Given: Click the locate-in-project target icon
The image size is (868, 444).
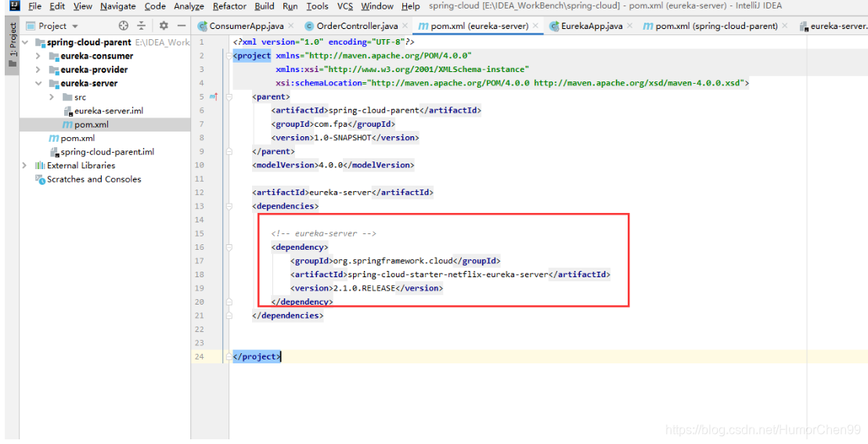Looking at the screenshot, I should (x=124, y=26).
